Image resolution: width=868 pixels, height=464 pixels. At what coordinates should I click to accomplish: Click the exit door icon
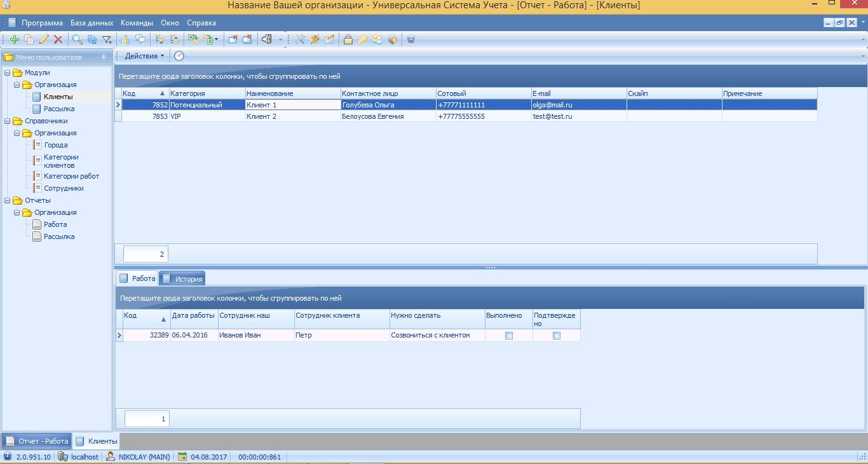266,39
